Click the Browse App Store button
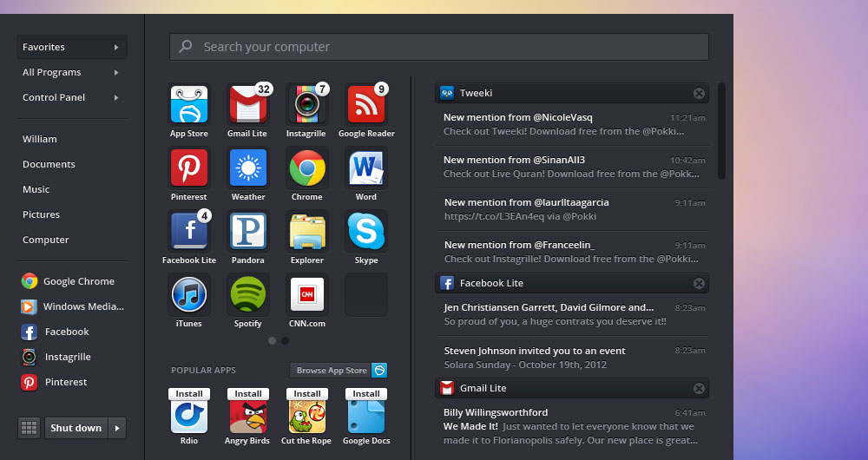This screenshot has width=868, height=460. 332,371
